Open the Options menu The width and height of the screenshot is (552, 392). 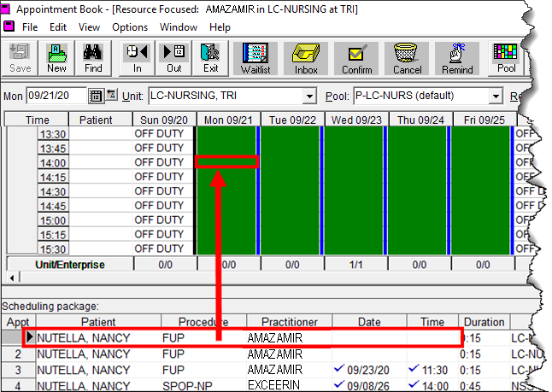[130, 27]
